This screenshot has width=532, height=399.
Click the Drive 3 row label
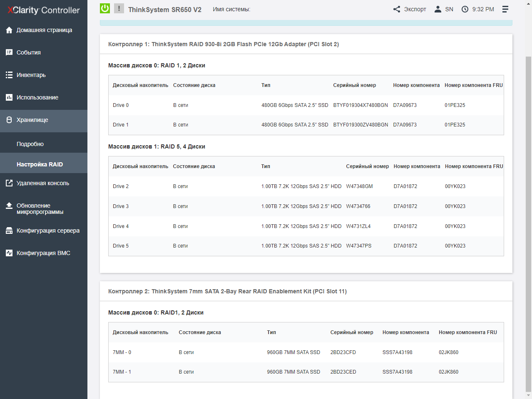pyautogui.click(x=121, y=206)
